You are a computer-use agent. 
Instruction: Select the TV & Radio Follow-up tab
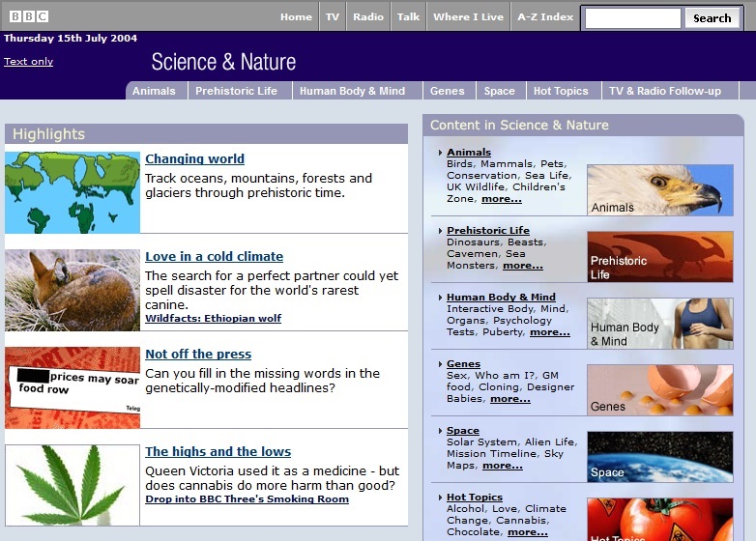[x=665, y=91]
